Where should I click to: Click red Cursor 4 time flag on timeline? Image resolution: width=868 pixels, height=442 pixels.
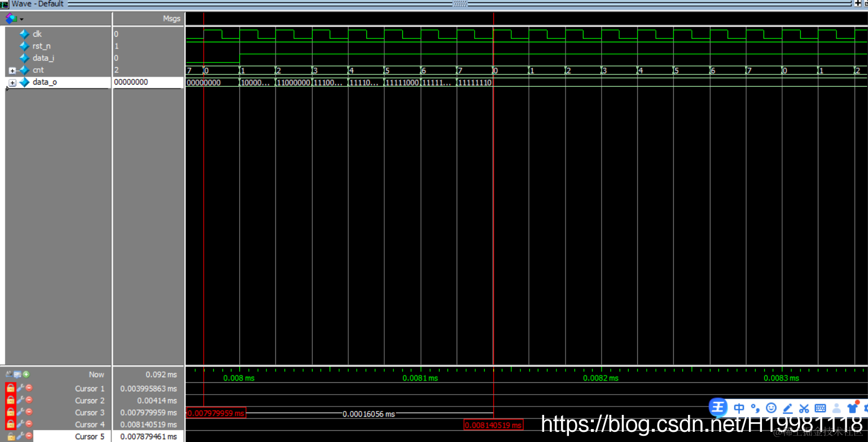click(493, 425)
